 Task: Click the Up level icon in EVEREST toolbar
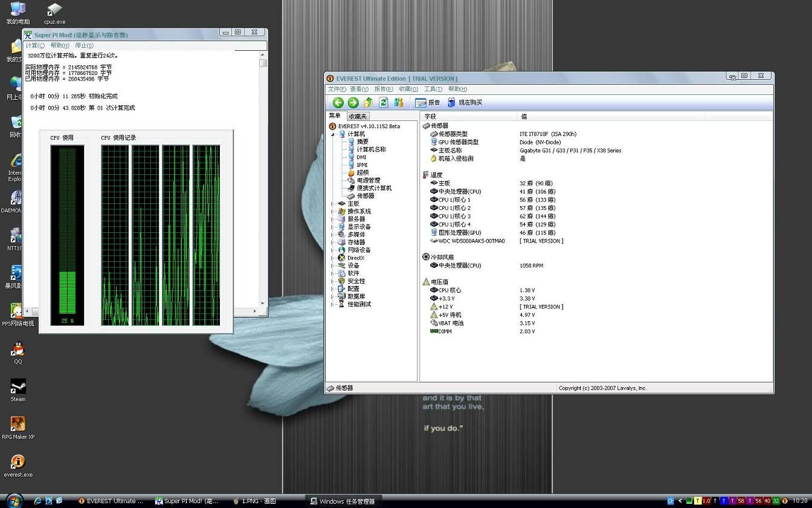[368, 103]
